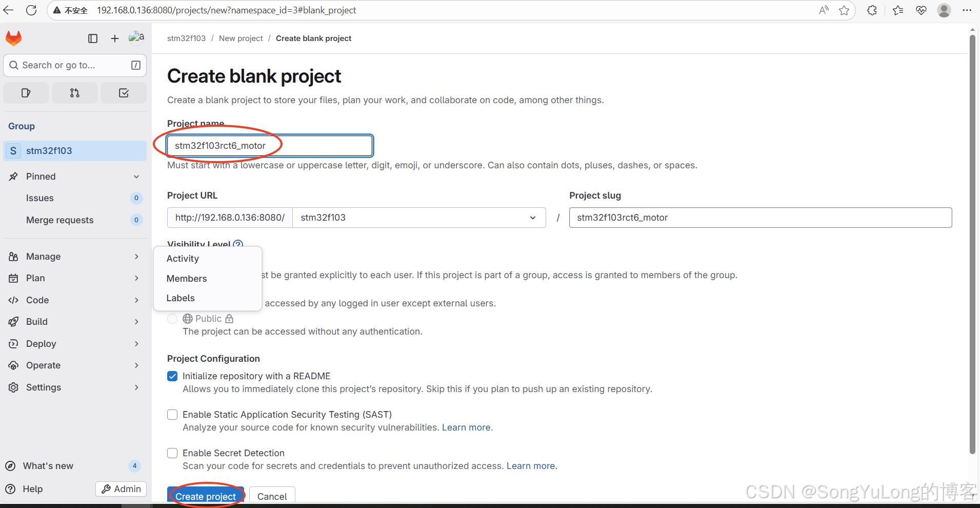Select the Public visibility radio button
The width and height of the screenshot is (980, 508).
pos(172,319)
